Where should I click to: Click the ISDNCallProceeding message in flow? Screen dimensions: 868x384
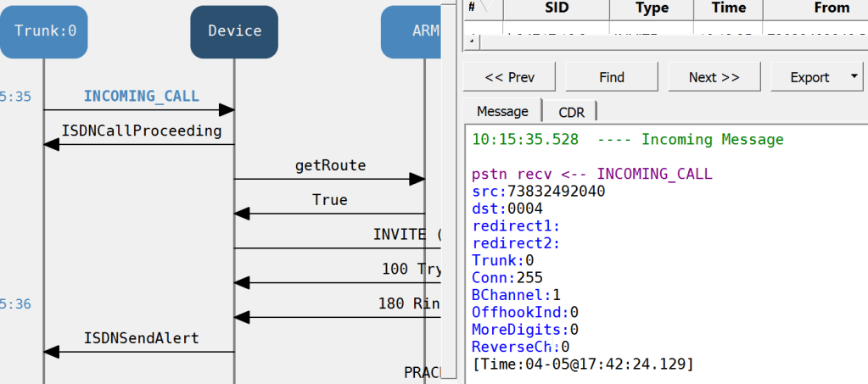[x=141, y=131]
